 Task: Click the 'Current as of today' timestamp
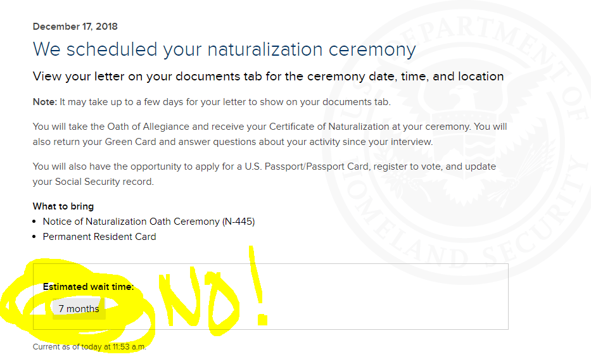pos(89,347)
